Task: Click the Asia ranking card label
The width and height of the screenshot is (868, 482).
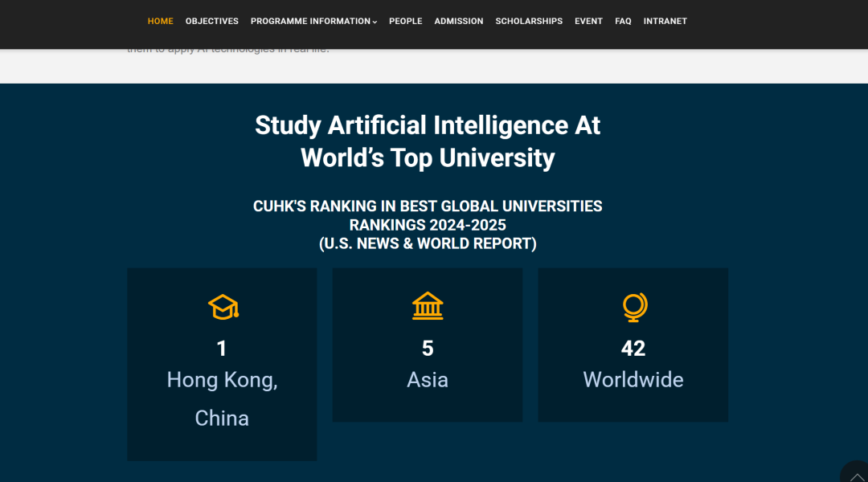Action: click(x=428, y=379)
